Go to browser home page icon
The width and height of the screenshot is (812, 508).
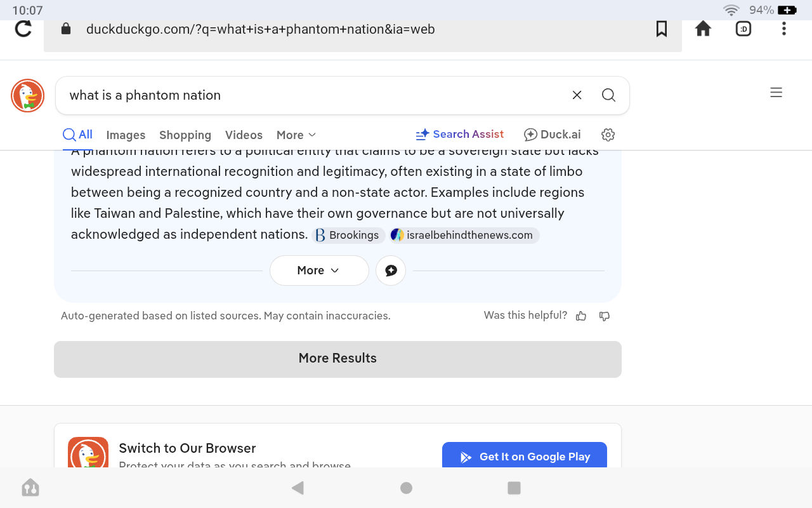pyautogui.click(x=703, y=29)
